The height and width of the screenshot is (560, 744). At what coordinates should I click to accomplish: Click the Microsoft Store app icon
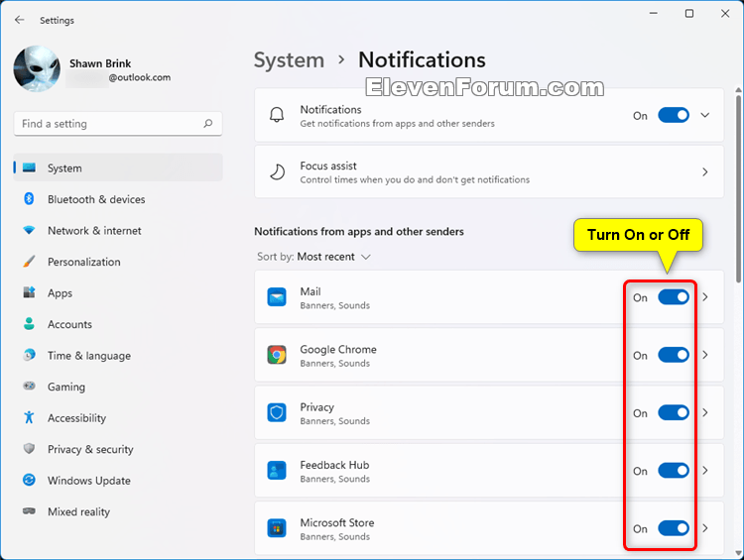(x=277, y=528)
